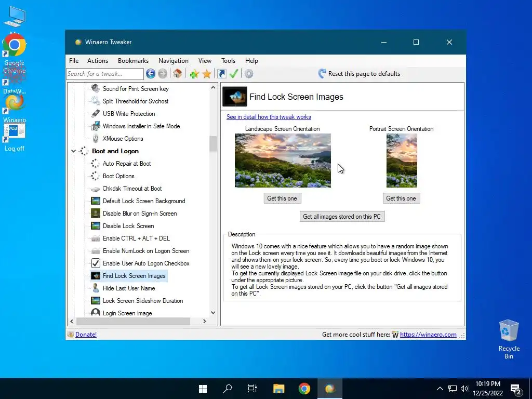
Task: Select Split Threshold for Svchost
Action: point(136,101)
